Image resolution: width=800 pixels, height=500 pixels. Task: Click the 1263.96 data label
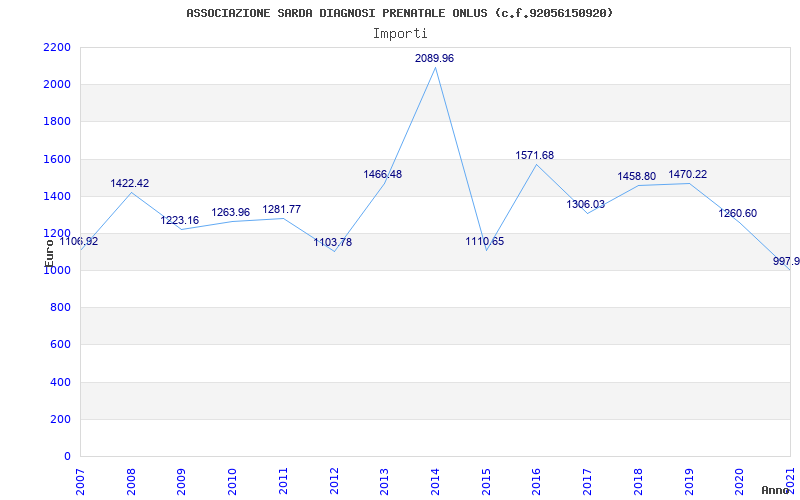point(231,212)
